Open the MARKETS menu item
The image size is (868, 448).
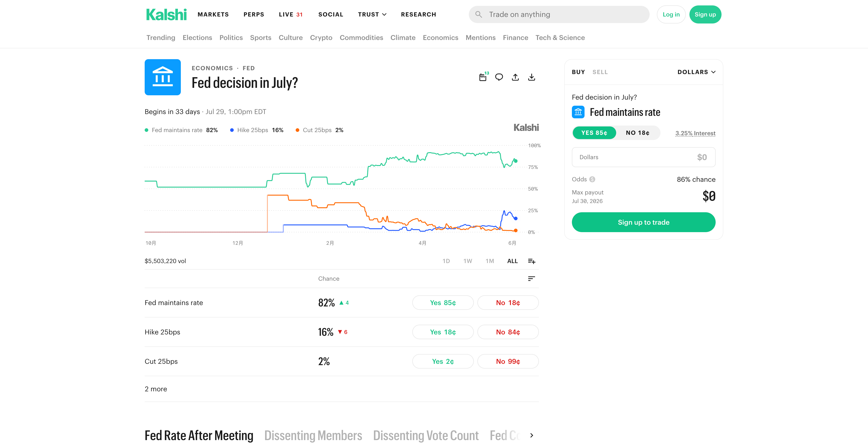213,14
